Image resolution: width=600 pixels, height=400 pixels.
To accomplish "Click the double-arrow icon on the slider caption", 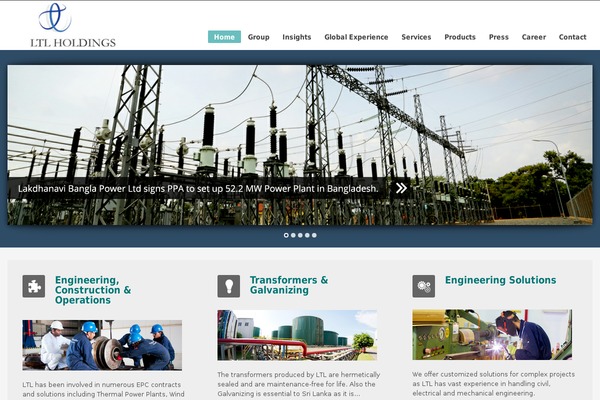I will [x=401, y=188].
